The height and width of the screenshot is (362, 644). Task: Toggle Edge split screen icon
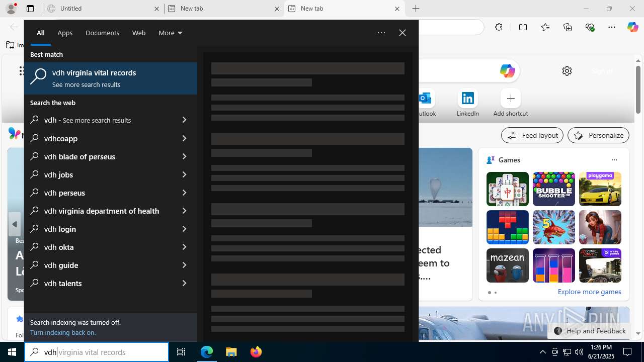[523, 27]
